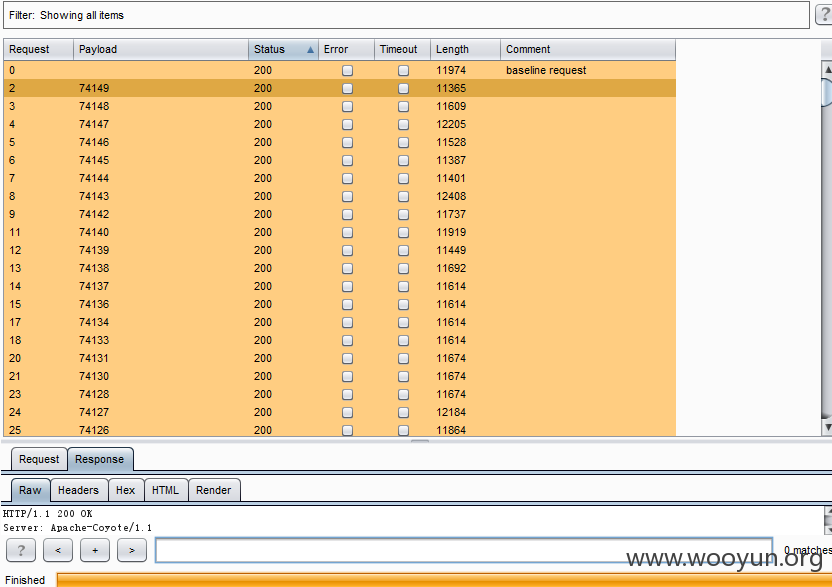
Task: Select row with payload 74147
Action: (x=340, y=124)
